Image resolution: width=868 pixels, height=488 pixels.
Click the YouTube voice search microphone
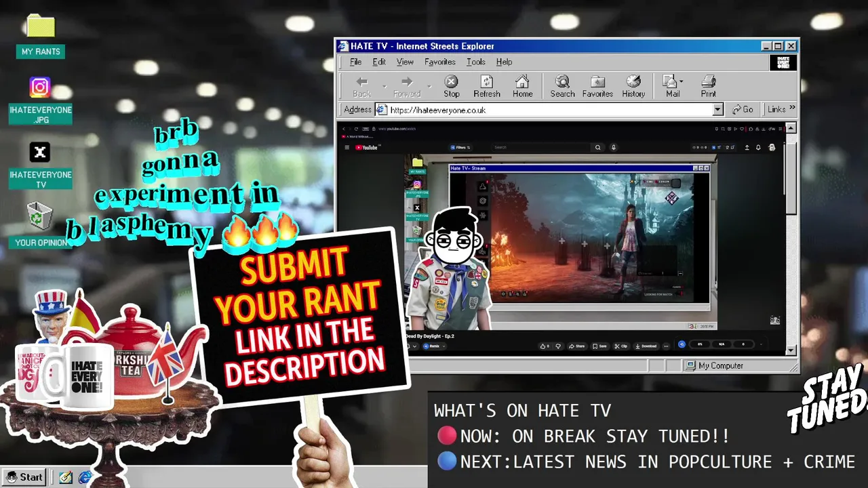coord(614,147)
